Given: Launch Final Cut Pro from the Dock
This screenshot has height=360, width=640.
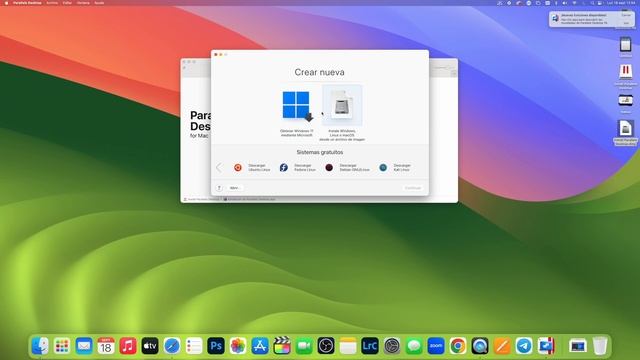Looking at the screenshot, I should click(x=282, y=346).
